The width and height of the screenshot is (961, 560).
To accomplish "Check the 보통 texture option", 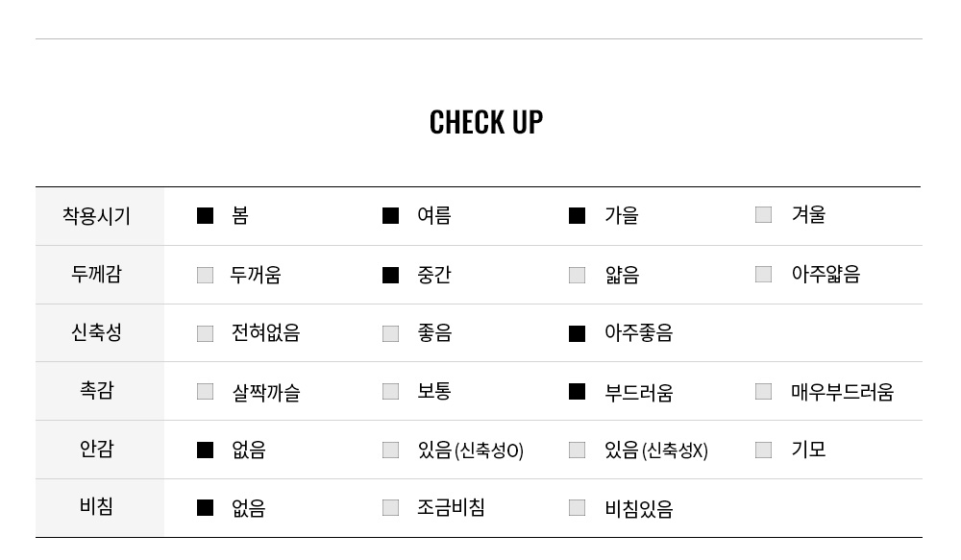I will (390, 391).
